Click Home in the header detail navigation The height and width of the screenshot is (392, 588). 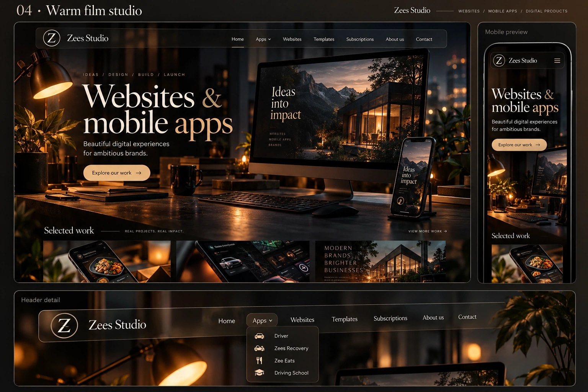point(227,321)
